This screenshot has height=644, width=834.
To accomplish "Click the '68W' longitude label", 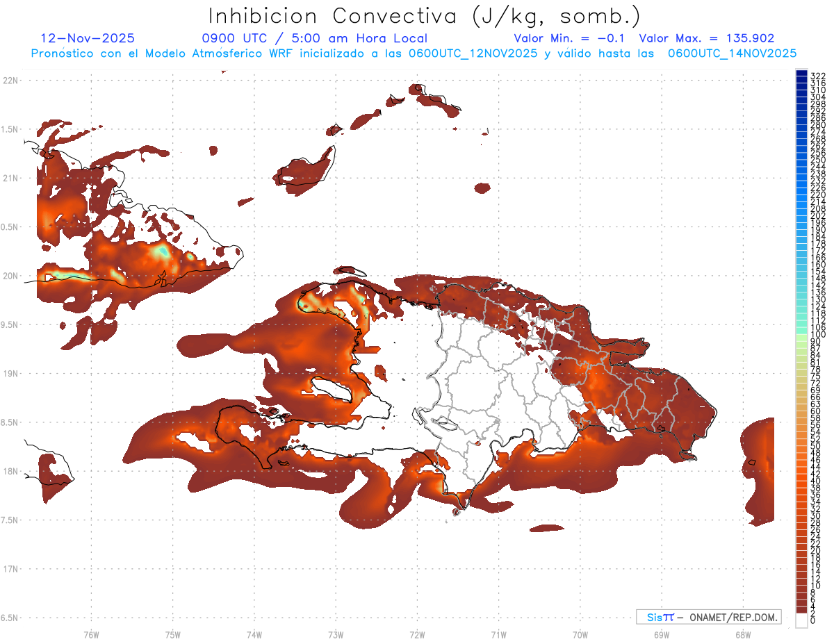I will (x=743, y=634).
